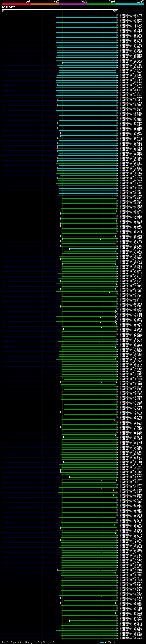Click the UniRef100_Q2RRP3 label
This screenshot has width=146, height=644.
click(131, 223)
